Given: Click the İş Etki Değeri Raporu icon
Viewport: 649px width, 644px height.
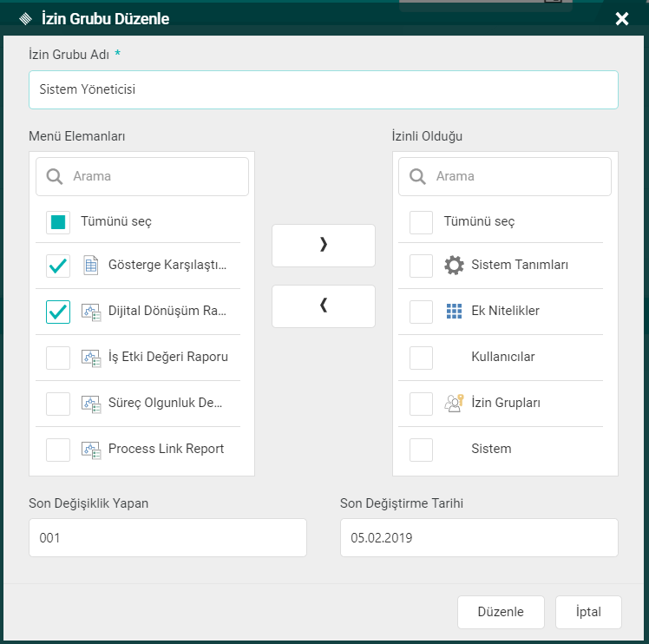Looking at the screenshot, I should coord(91,357).
